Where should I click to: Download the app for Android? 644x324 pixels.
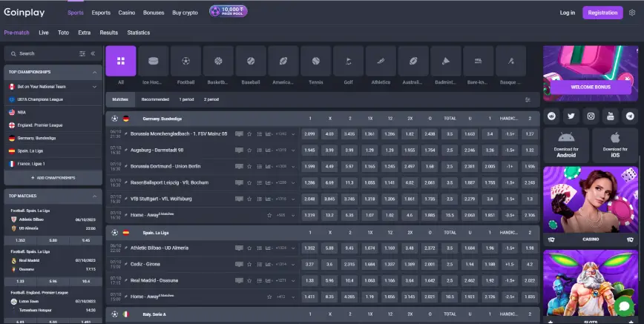point(566,145)
